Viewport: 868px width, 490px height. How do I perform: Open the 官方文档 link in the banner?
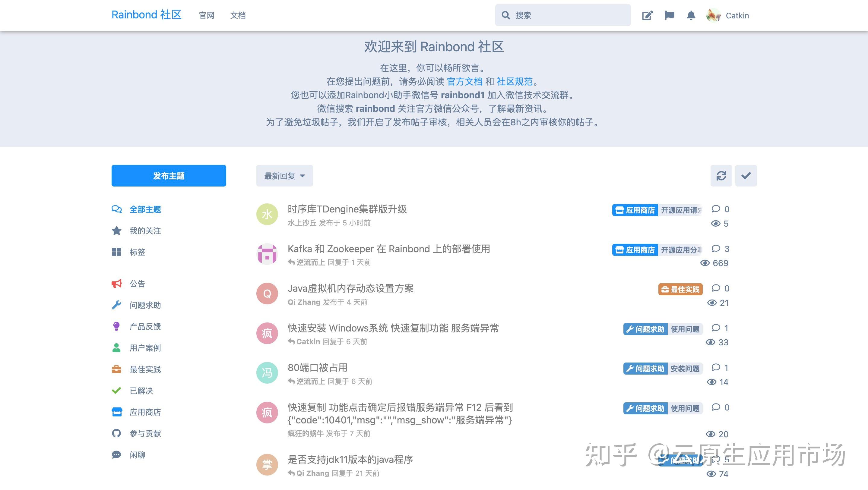(x=465, y=81)
